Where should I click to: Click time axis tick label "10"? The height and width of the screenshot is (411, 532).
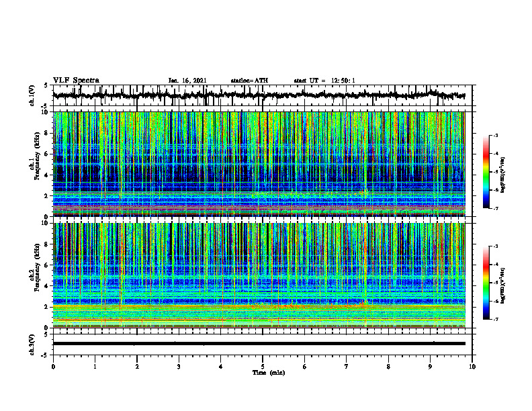[x=472, y=367]
